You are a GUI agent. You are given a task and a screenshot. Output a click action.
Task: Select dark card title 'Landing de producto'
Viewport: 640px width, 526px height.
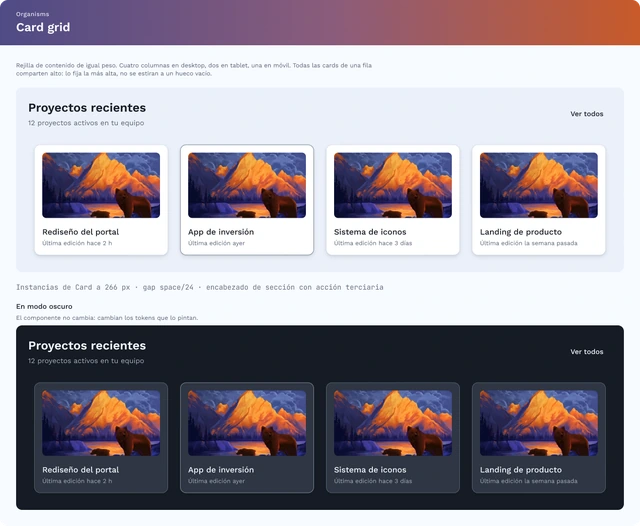coord(520,470)
